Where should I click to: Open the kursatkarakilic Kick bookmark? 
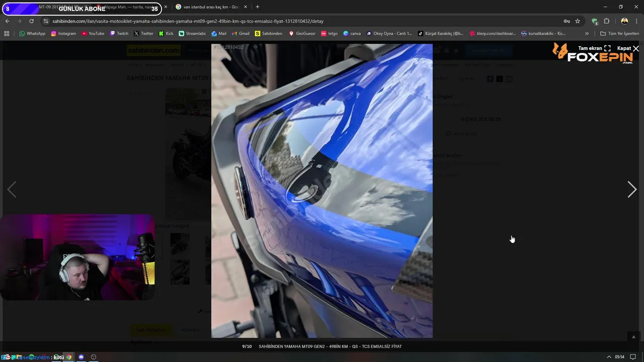(x=543, y=33)
